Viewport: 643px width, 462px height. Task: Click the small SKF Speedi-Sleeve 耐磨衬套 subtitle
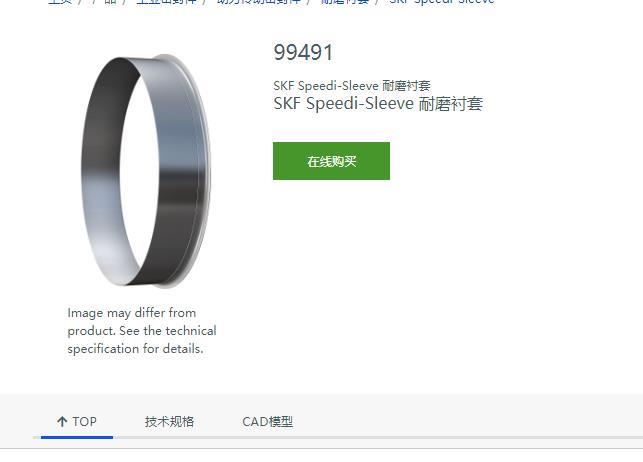[x=352, y=86]
